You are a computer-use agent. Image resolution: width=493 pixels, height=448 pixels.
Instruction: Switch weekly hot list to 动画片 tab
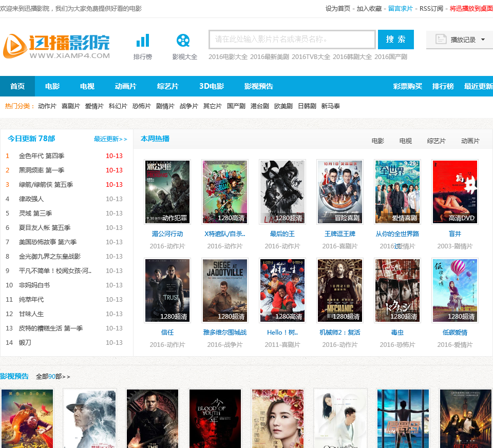coord(470,141)
